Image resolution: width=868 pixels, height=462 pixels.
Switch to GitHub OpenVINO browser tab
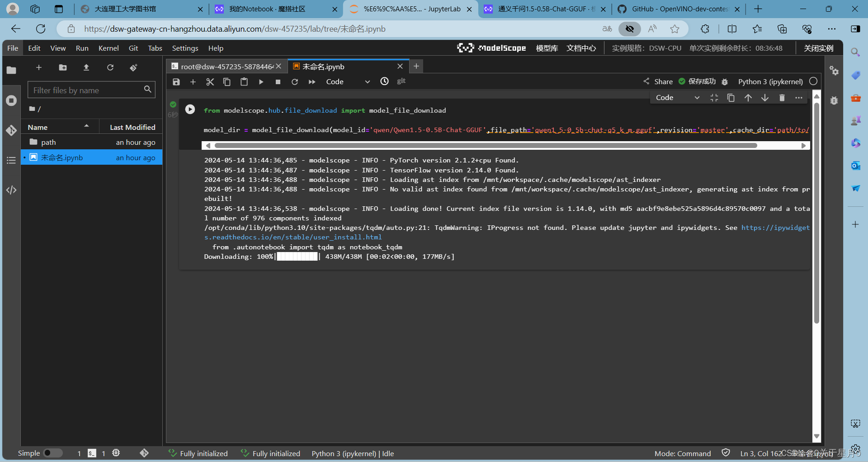click(x=679, y=9)
